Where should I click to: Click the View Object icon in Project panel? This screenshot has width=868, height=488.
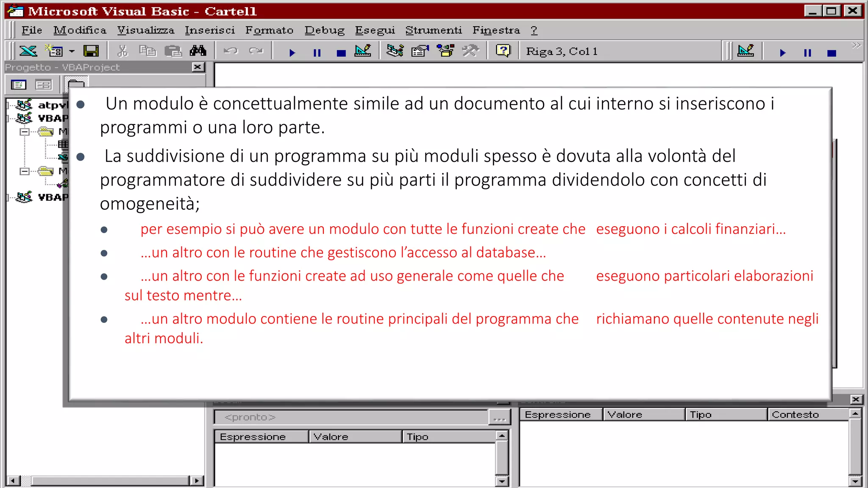[44, 85]
